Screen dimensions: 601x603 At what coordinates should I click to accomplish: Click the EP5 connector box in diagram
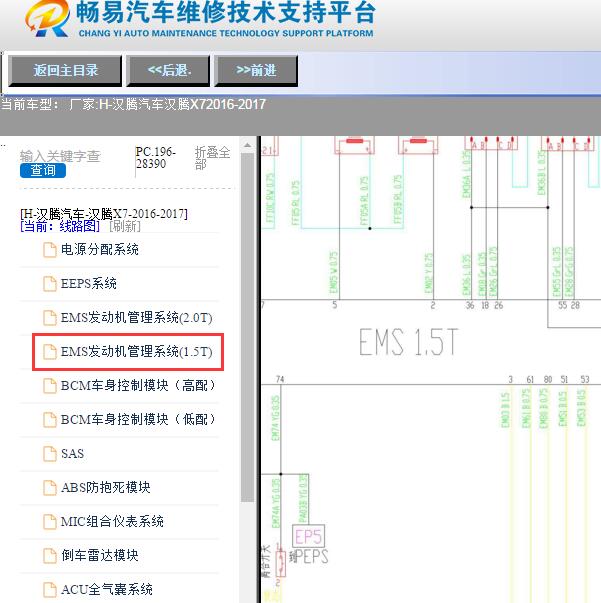coord(308,536)
